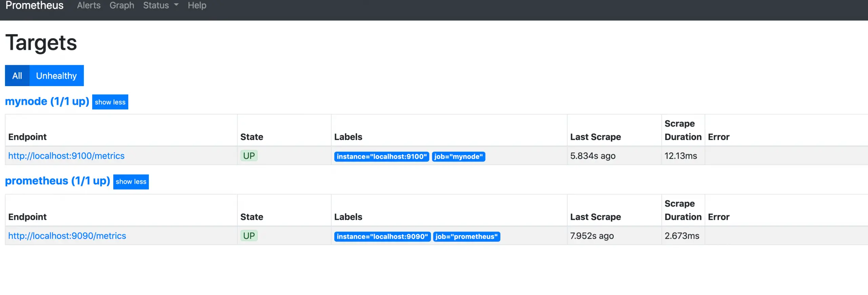Open the Prometheus home brand link

pyautogui.click(x=35, y=5)
